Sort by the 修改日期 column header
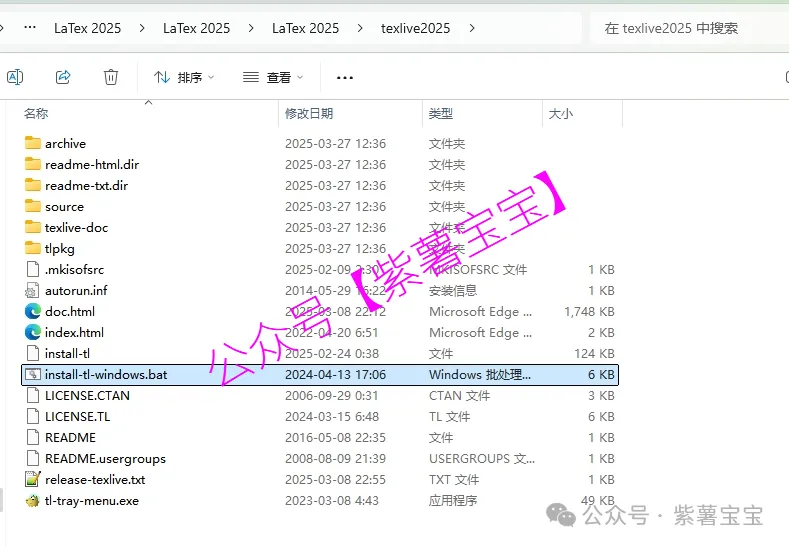 coord(309,114)
